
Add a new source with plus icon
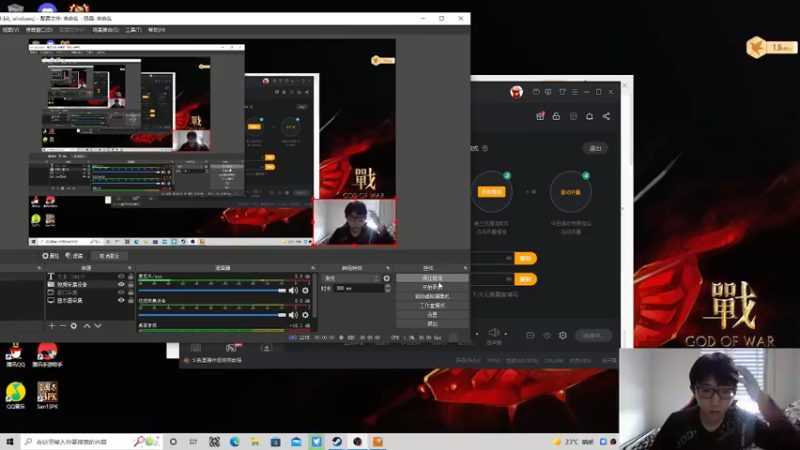click(x=52, y=326)
